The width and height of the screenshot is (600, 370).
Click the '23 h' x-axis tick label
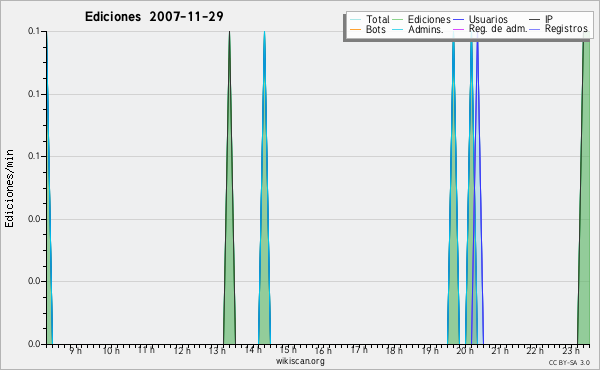coord(571,350)
